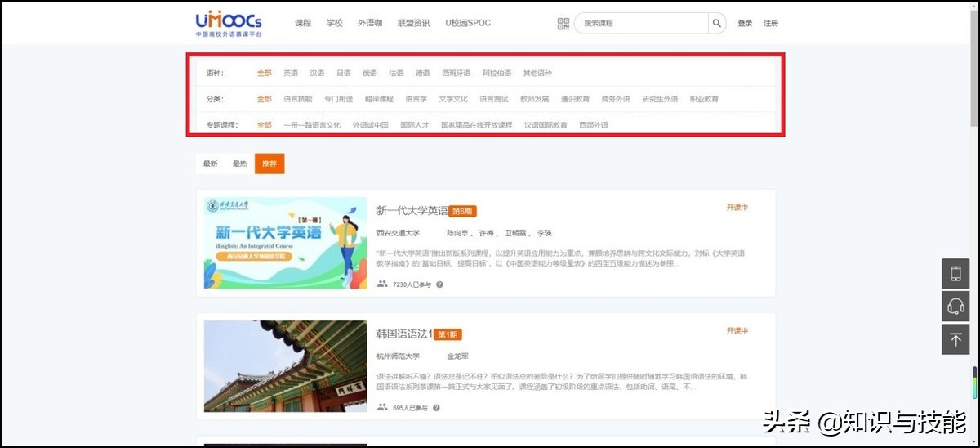This screenshot has height=448, width=980.
Task: Filter language by 日语
Action: [344, 74]
